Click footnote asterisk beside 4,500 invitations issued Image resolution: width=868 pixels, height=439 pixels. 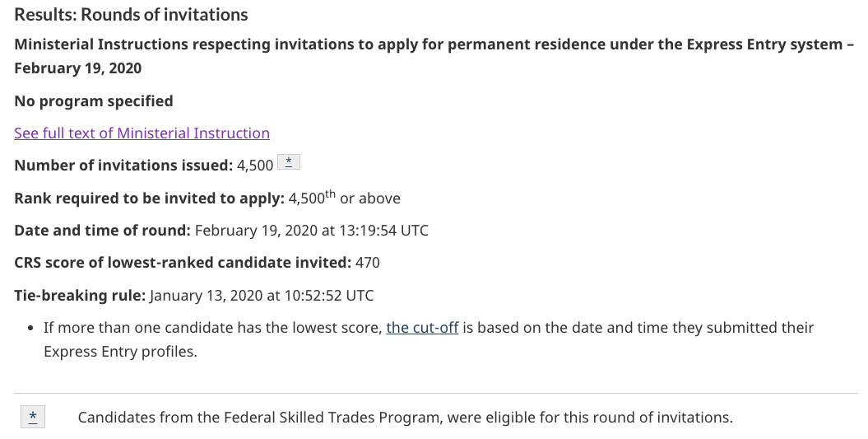pyautogui.click(x=289, y=162)
